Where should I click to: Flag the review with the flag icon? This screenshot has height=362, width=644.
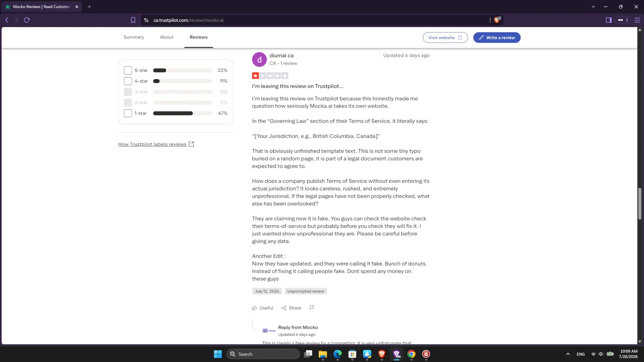tap(312, 308)
